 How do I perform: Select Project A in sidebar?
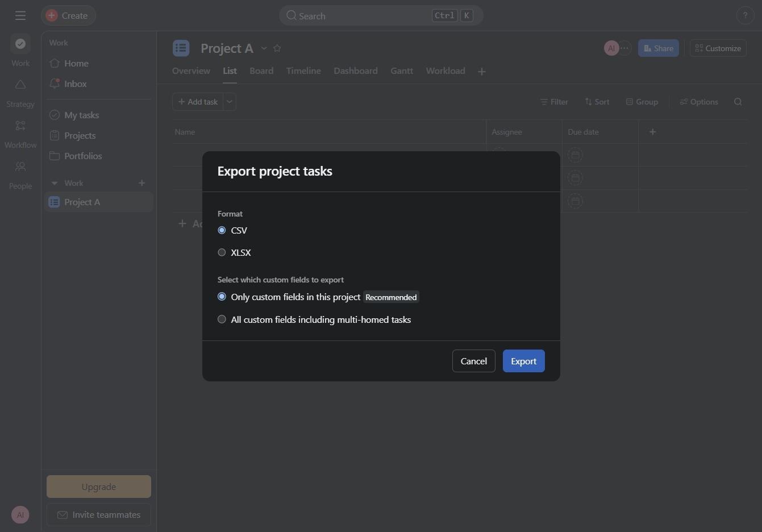[x=99, y=202]
